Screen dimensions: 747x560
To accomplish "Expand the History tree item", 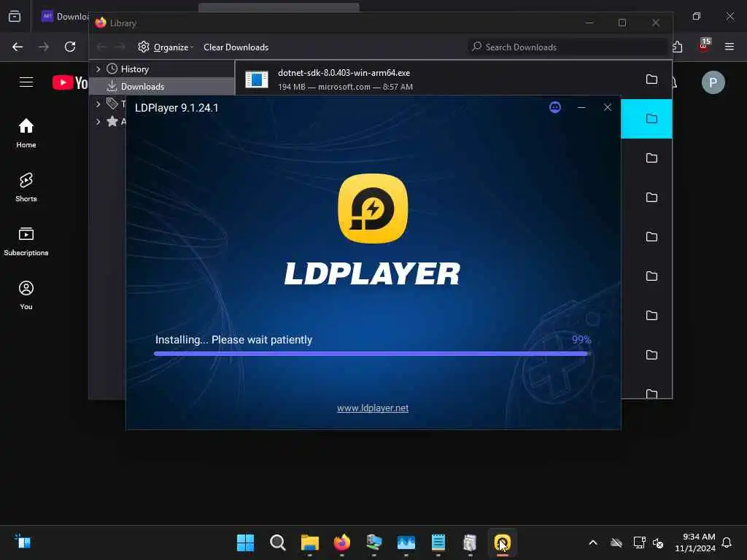I will coord(98,69).
